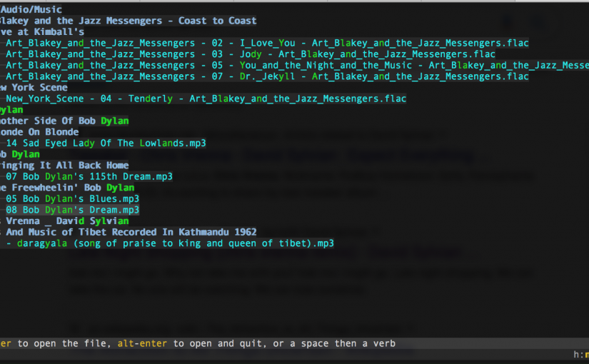The image size is (589, 364).
Task: Select the Live at Kimball's folder
Action: (43, 32)
